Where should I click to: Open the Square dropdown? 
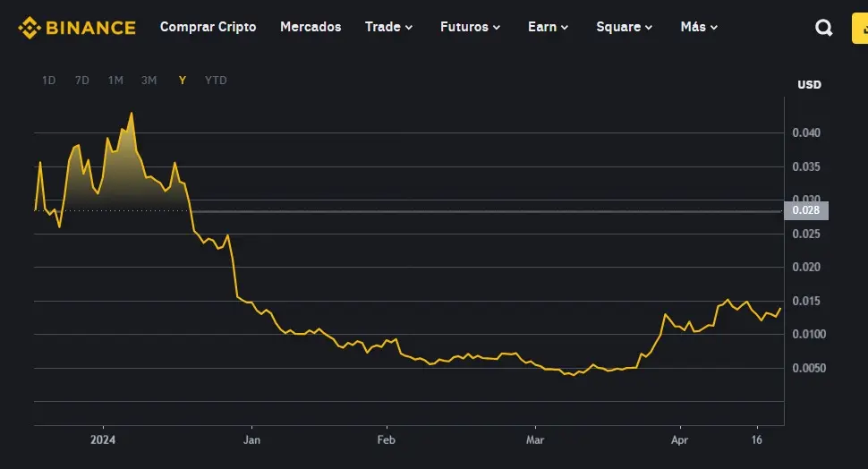625,27
